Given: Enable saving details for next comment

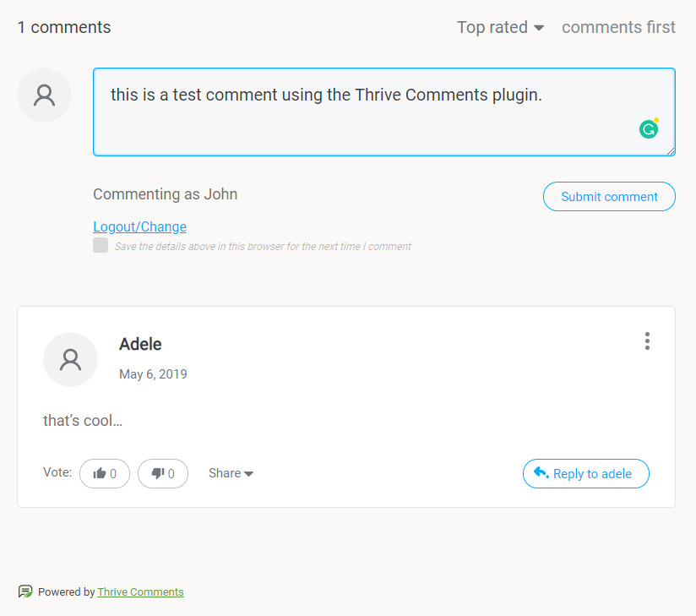Looking at the screenshot, I should point(101,244).
